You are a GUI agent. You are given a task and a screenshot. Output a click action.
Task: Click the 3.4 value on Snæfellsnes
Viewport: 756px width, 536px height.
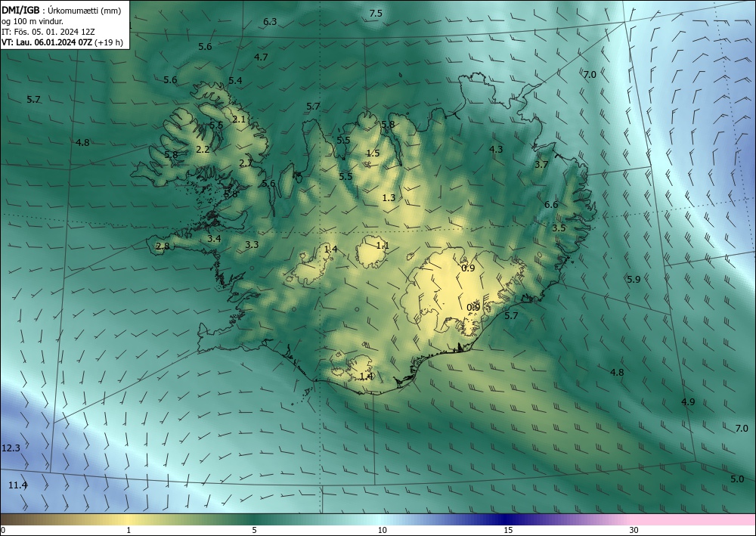point(214,238)
